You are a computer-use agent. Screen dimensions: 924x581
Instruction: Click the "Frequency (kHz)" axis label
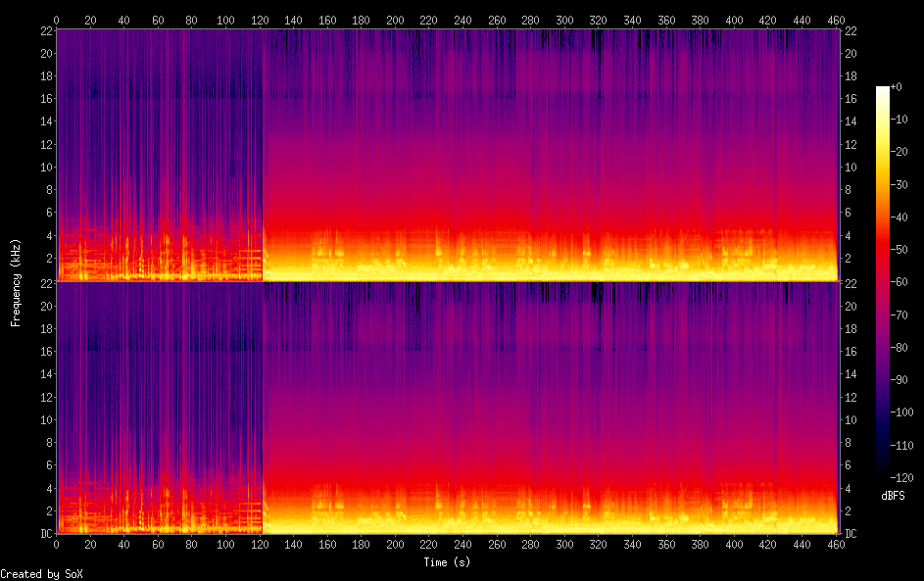click(16, 281)
